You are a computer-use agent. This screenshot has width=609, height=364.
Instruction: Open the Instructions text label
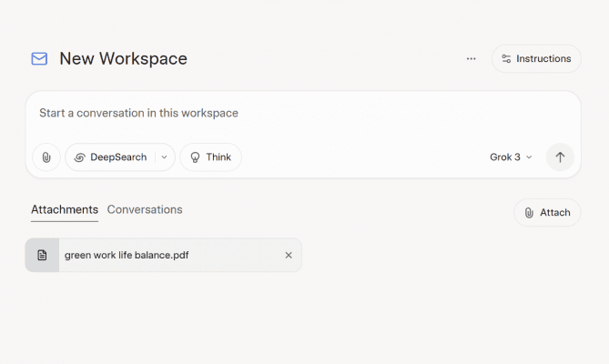(x=543, y=59)
